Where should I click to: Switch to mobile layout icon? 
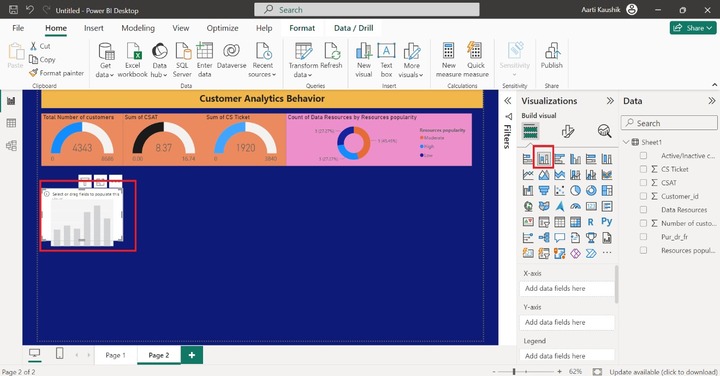[x=59, y=354]
